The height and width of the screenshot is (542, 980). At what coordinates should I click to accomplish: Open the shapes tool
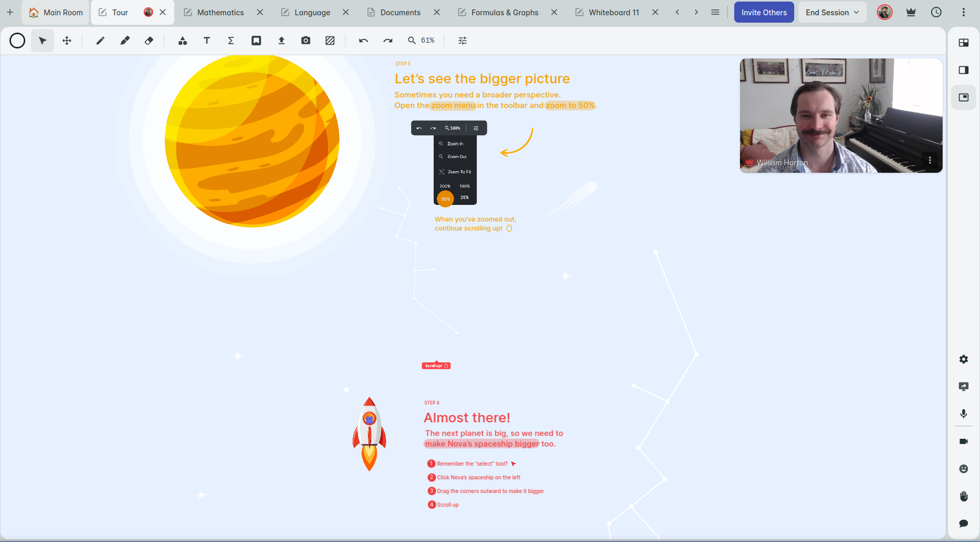coord(183,41)
